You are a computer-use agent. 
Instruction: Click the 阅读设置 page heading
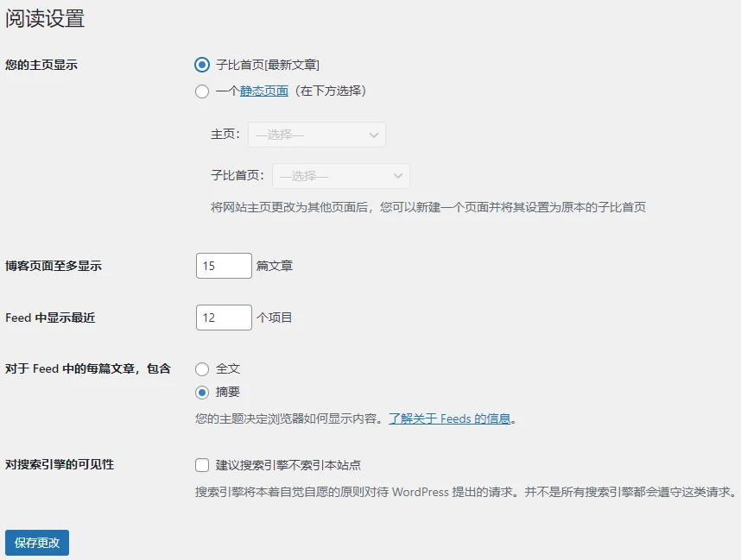click(45, 18)
